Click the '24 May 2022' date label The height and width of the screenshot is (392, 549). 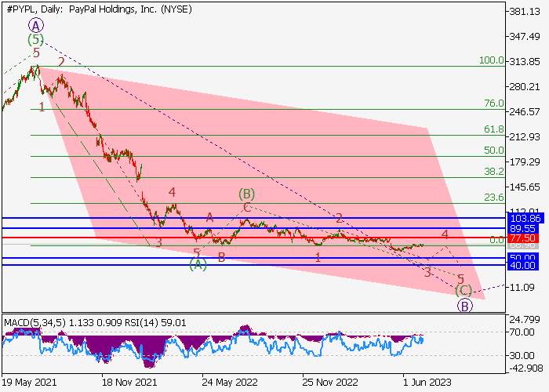coord(230,382)
